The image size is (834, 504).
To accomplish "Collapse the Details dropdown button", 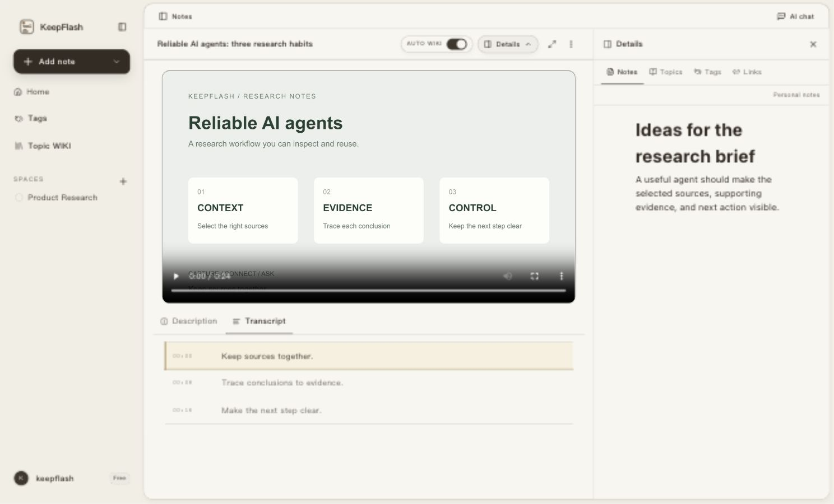I will coord(508,44).
